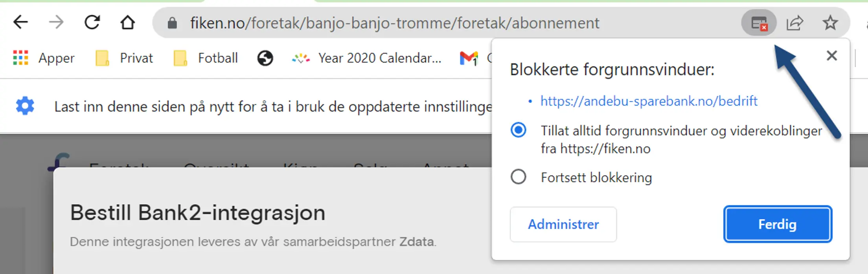Click the padlock site info icon
The height and width of the screenshot is (274, 868).
[172, 23]
